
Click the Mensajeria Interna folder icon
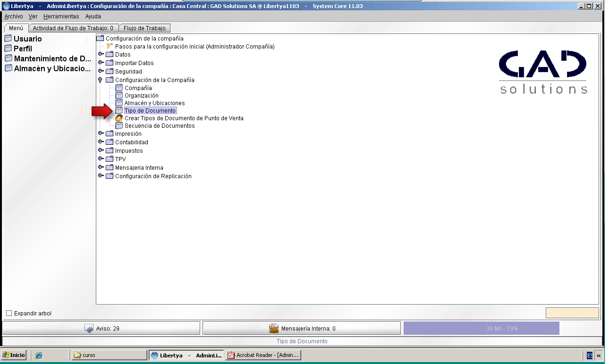(110, 167)
